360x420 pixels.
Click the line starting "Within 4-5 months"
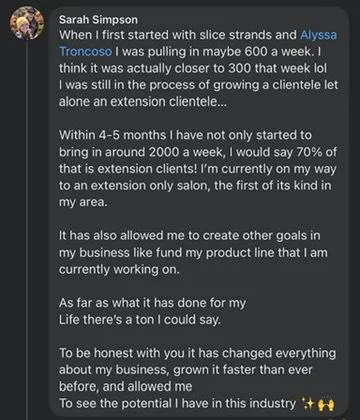[185, 135]
